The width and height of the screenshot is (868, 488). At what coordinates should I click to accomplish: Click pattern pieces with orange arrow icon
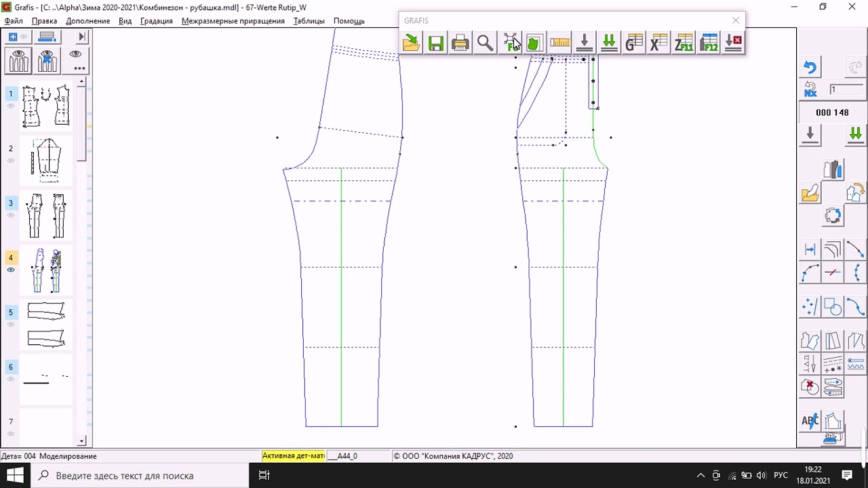pos(855,193)
